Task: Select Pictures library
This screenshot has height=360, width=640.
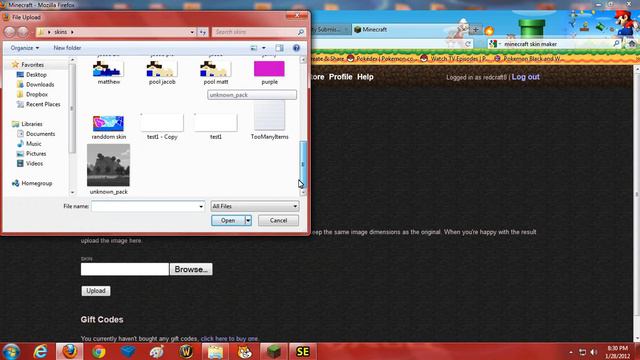Action: click(x=36, y=153)
